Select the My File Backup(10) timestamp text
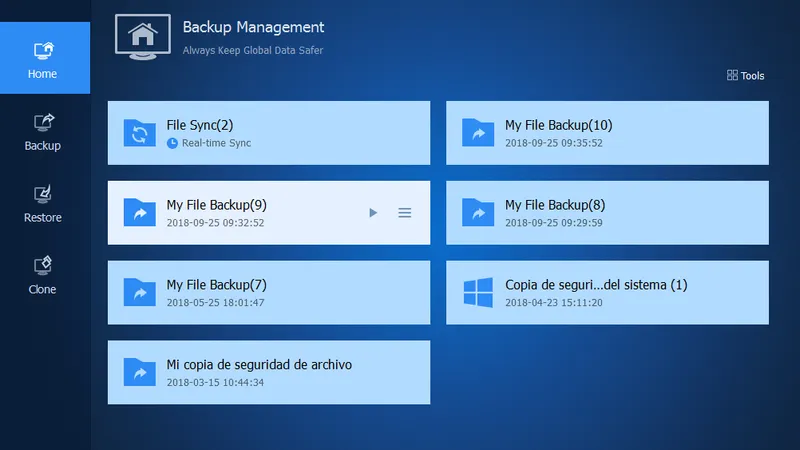Screen dimensions: 800x450 [x=553, y=143]
